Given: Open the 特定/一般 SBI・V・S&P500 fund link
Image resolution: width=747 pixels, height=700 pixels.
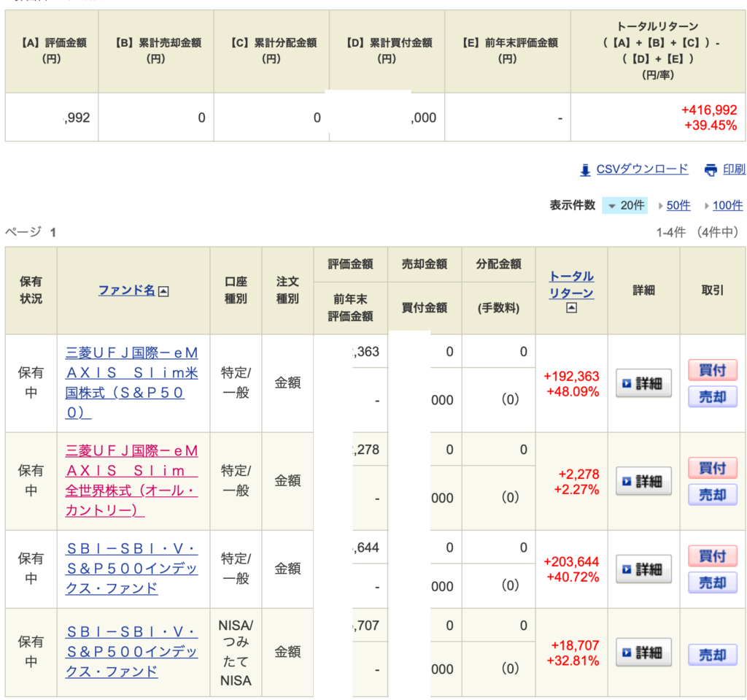Looking at the screenshot, I should 131,569.
